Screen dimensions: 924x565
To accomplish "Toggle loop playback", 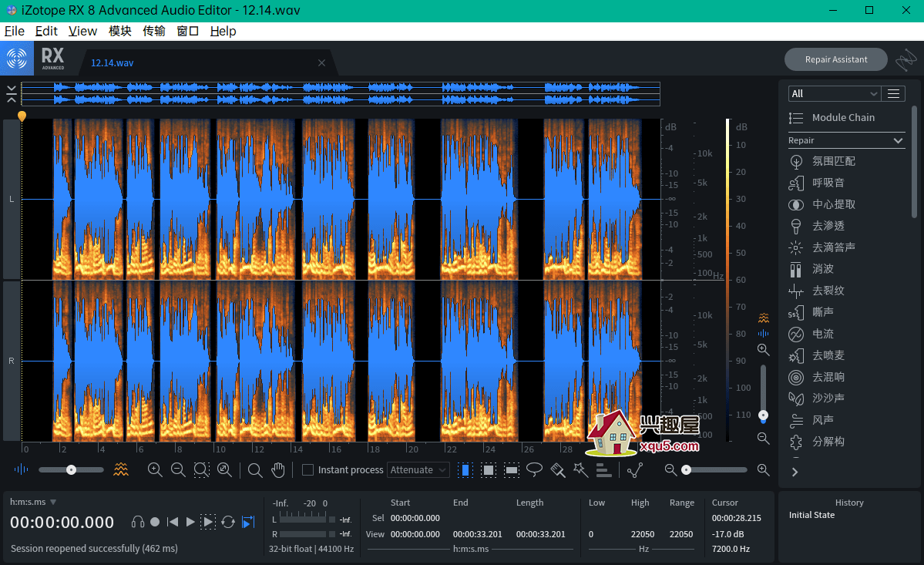I will pyautogui.click(x=228, y=522).
